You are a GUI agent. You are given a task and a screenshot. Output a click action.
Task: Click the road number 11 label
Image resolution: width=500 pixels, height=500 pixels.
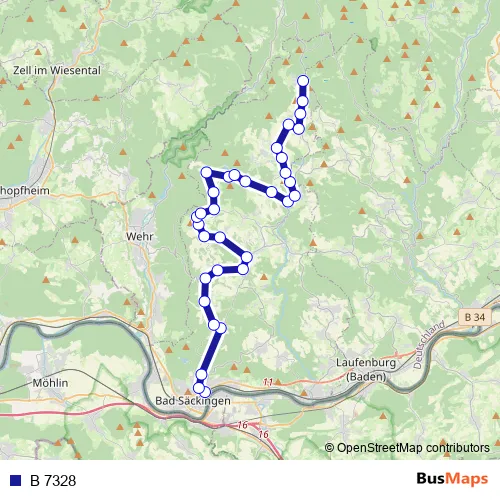268,382
